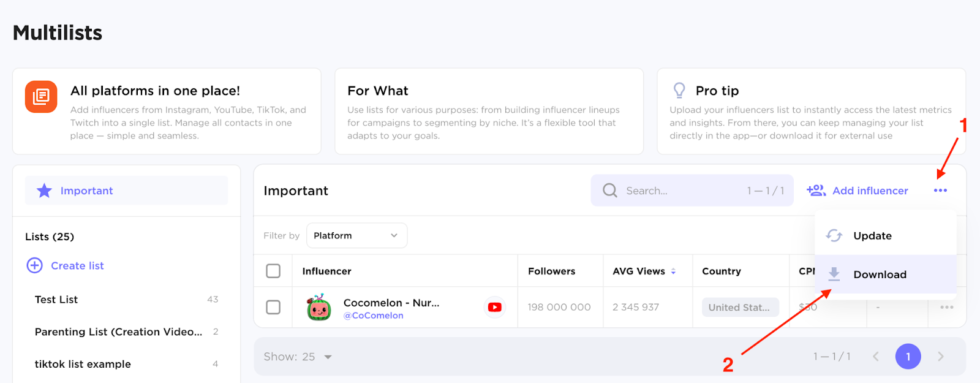The image size is (980, 383).
Task: Open the @CoComelon channel link
Action: (x=373, y=316)
